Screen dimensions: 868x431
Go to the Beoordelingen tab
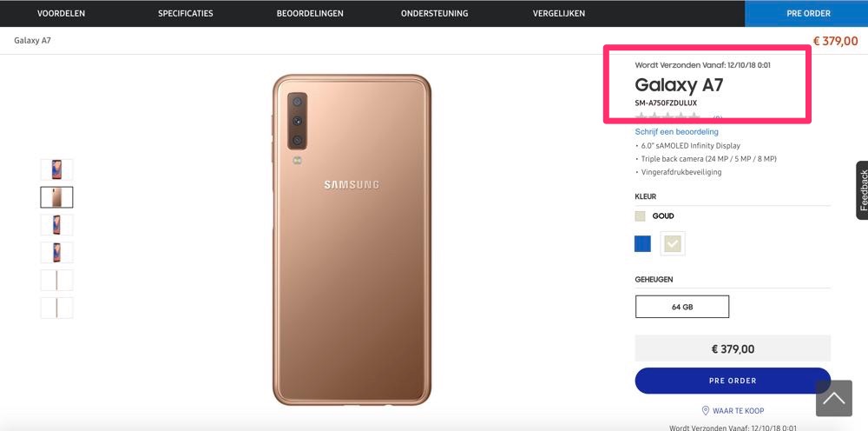pos(310,13)
